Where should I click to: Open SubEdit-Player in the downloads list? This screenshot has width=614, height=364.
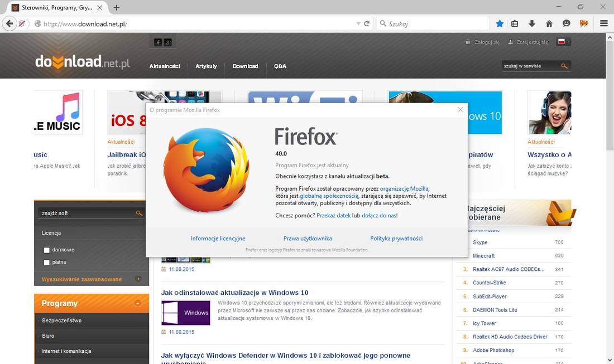click(x=490, y=297)
